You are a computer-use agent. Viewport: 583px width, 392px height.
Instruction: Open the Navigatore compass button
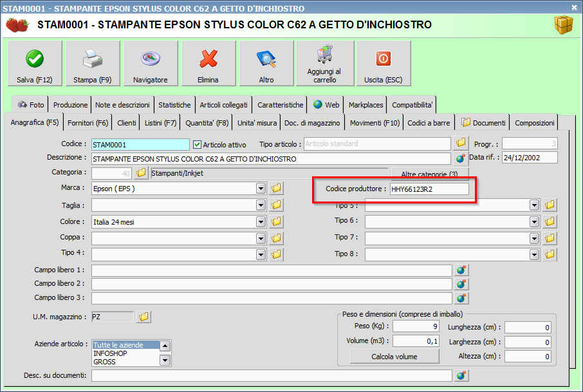click(x=151, y=64)
